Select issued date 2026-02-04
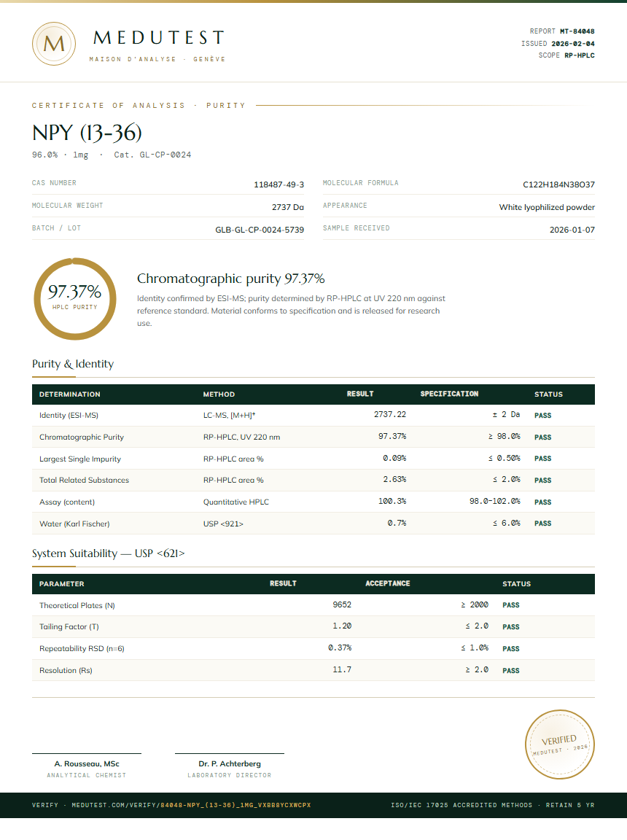627x840 pixels. pyautogui.click(x=573, y=44)
